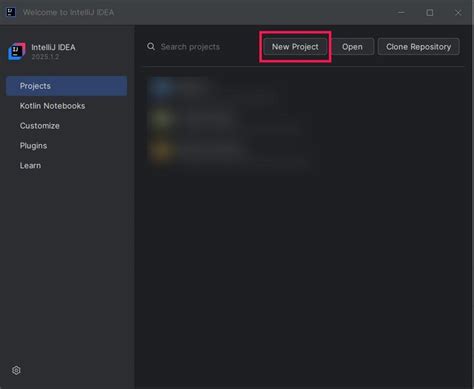Close the Welcome to IntelliJ IDEA window
Screen dimensions: 474x389
click(458, 13)
